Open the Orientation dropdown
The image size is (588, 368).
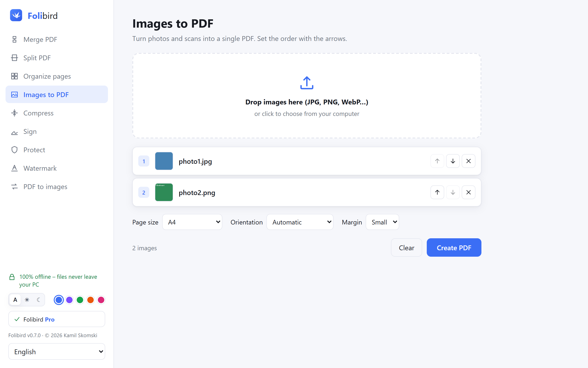(300, 222)
